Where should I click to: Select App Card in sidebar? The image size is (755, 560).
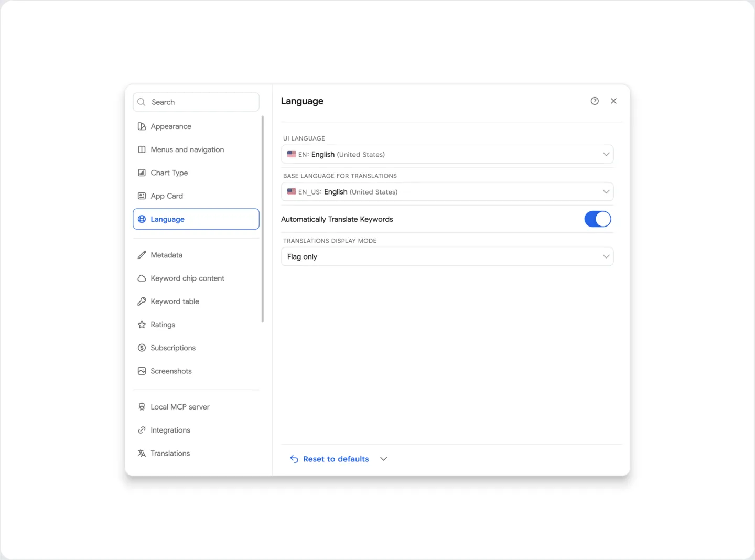[x=196, y=196]
